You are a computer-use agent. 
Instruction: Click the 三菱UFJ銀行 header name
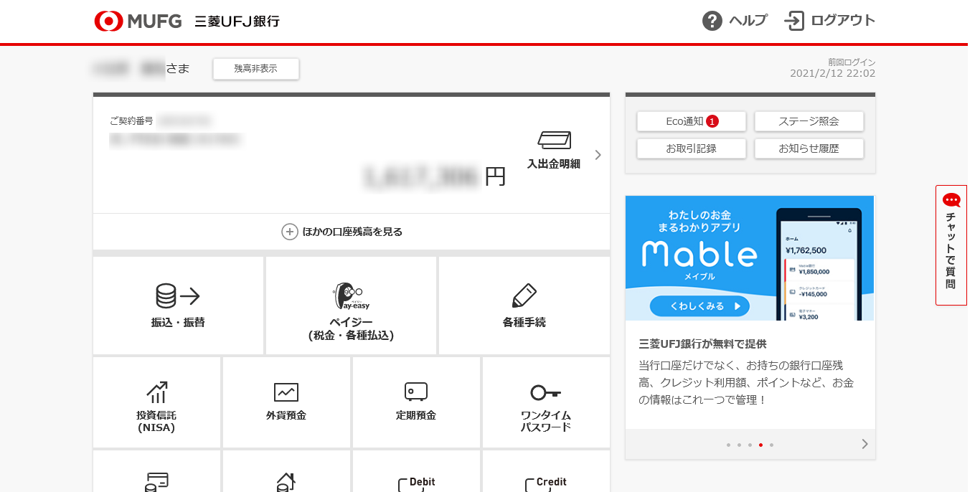pos(237,22)
